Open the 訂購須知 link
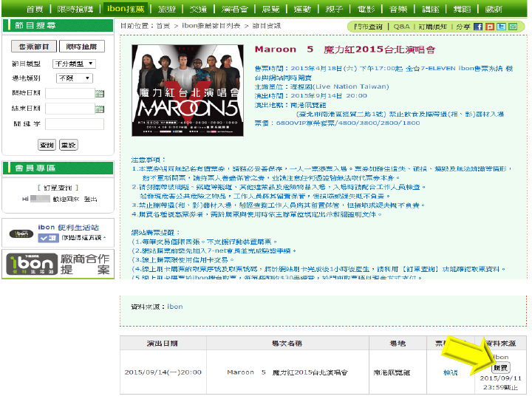The image size is (532, 399). tap(432, 27)
